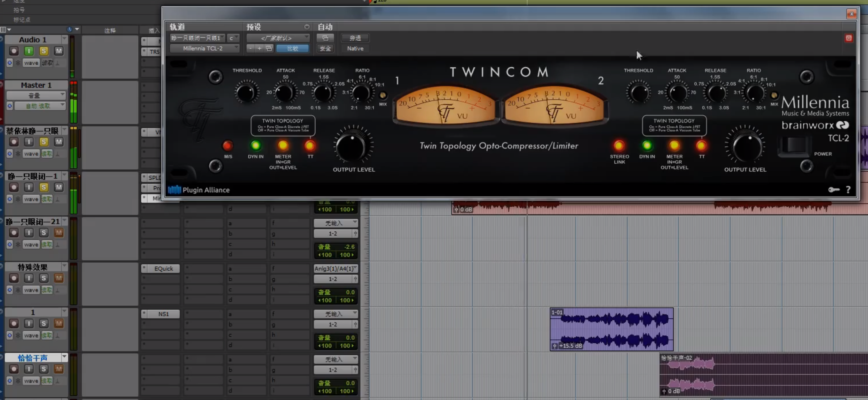The image size is (868, 400).
Task: Open the preset dropdown showing 厂家默认
Action: (x=278, y=38)
